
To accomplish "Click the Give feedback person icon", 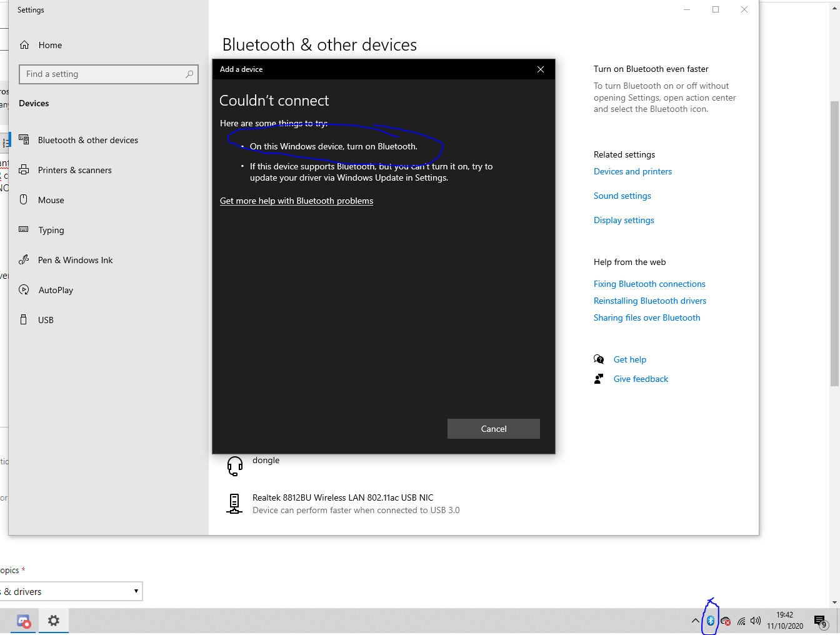I will [599, 379].
